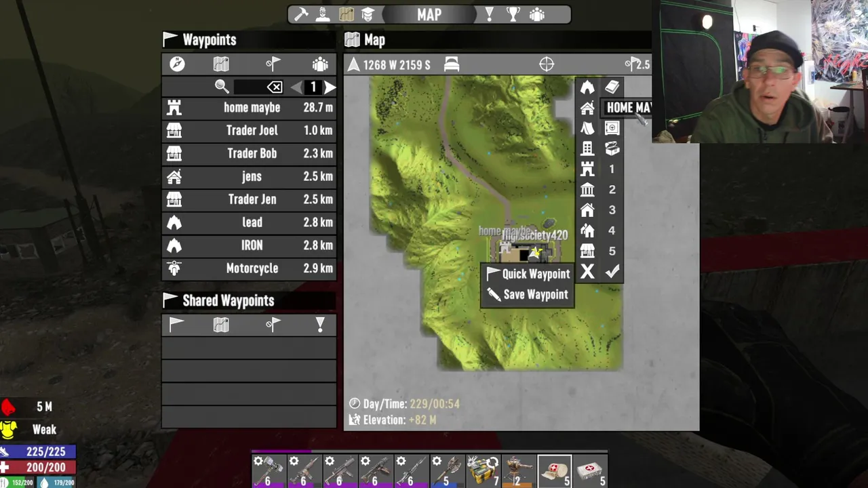Image resolution: width=868 pixels, height=488 pixels.
Task: Choose the number 3 waypoint icon
Action: tap(612, 210)
